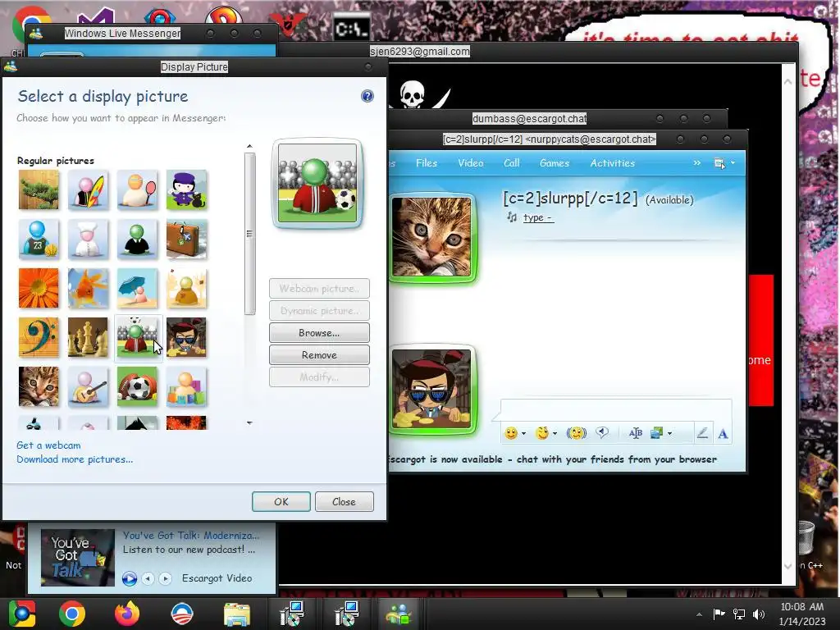Open the Activities menu in chat window
The image size is (840, 630).
tap(612, 163)
